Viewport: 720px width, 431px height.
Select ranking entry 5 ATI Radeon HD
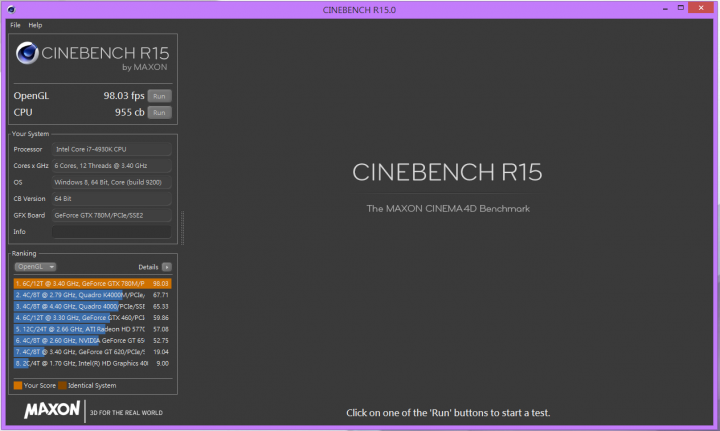[92, 329]
